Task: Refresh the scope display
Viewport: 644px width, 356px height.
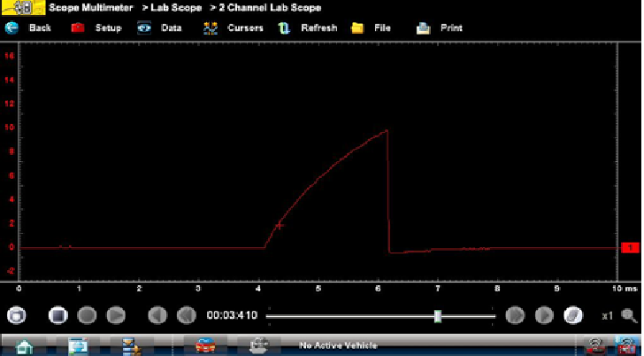Action: [x=308, y=27]
